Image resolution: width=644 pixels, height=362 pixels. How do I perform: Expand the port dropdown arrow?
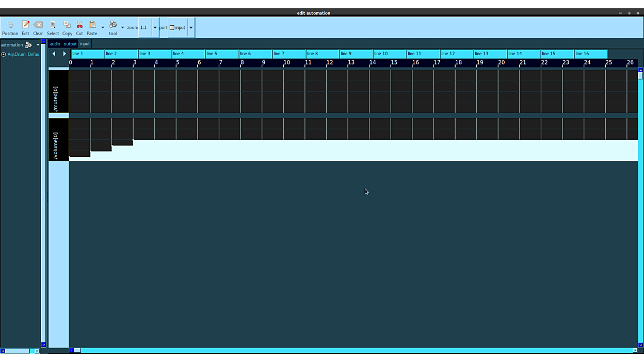(191, 28)
